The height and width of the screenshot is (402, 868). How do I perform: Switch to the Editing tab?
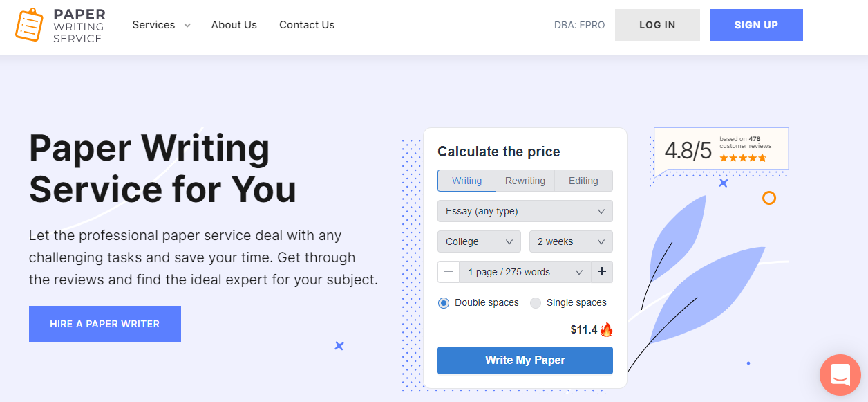point(583,181)
